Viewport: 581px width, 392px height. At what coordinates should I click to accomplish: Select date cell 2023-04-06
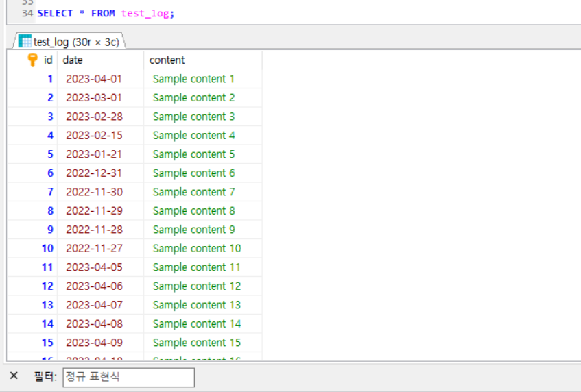pos(100,286)
